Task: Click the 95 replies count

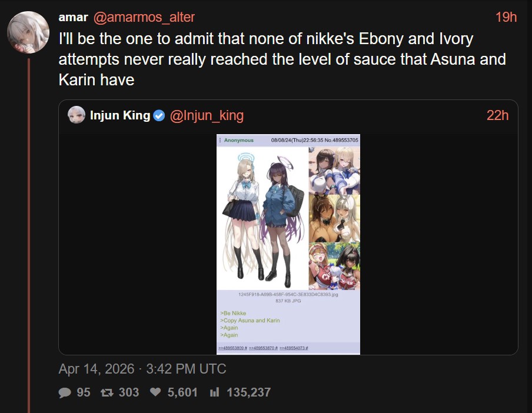Action: [x=84, y=392]
